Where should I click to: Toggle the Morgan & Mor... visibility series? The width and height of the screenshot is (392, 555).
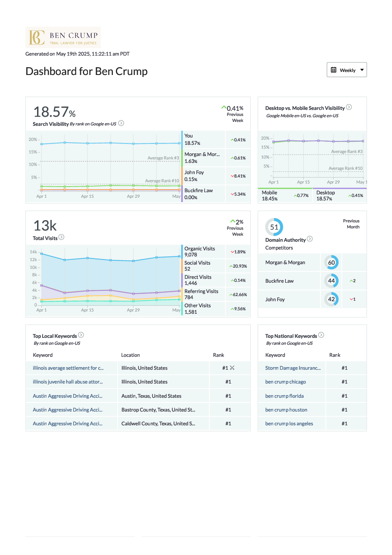[202, 158]
